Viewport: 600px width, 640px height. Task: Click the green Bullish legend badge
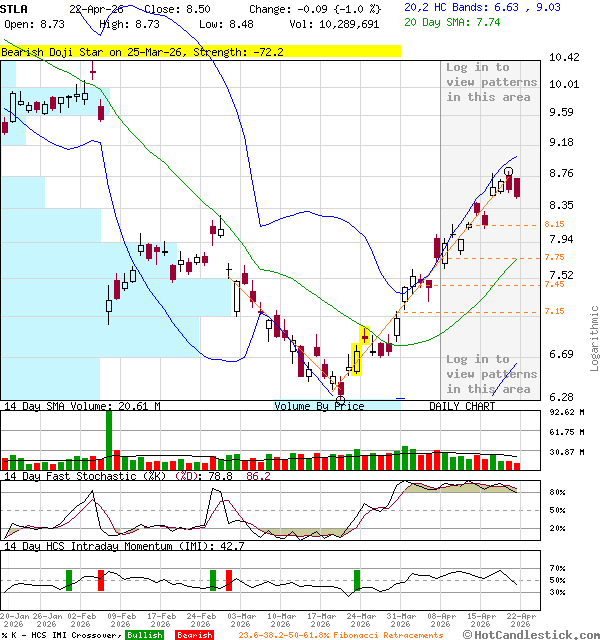click(144, 635)
